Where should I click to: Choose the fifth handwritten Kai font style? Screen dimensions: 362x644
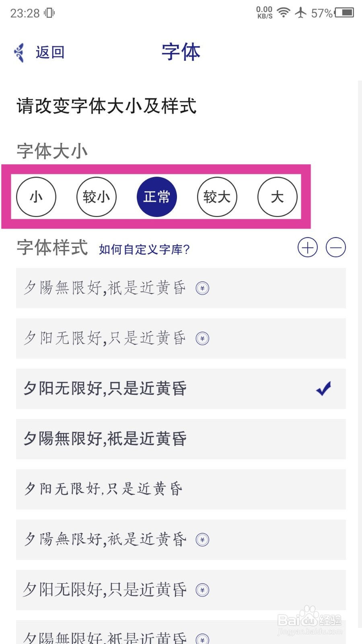181,489
